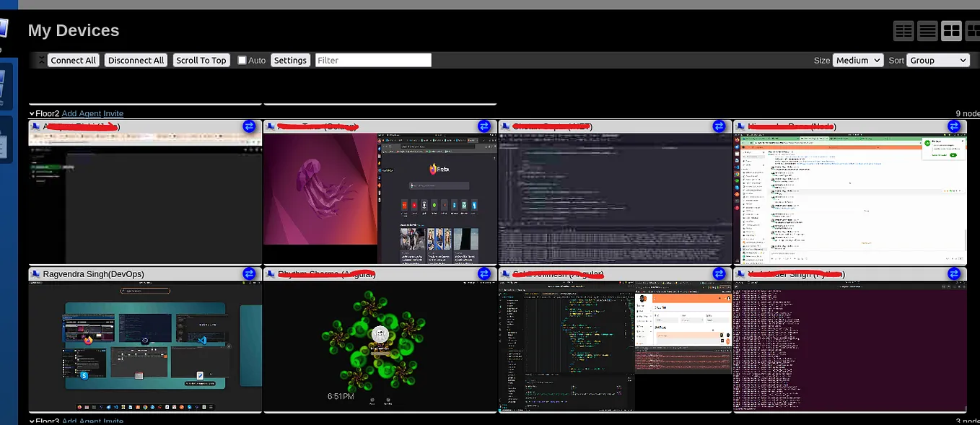Screen dimensions: 980x425
Task: Click Invite link next to Floor2
Action: pyautogui.click(x=113, y=114)
